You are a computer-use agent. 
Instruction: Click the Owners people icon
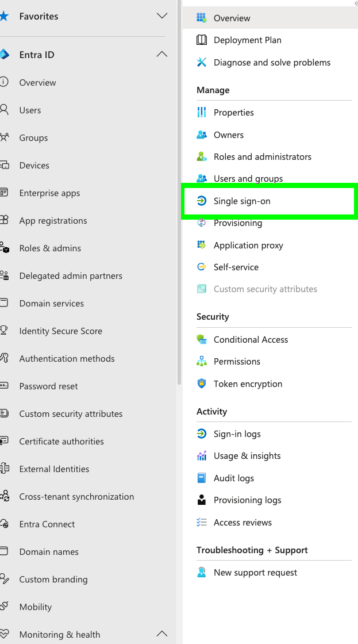pos(201,135)
